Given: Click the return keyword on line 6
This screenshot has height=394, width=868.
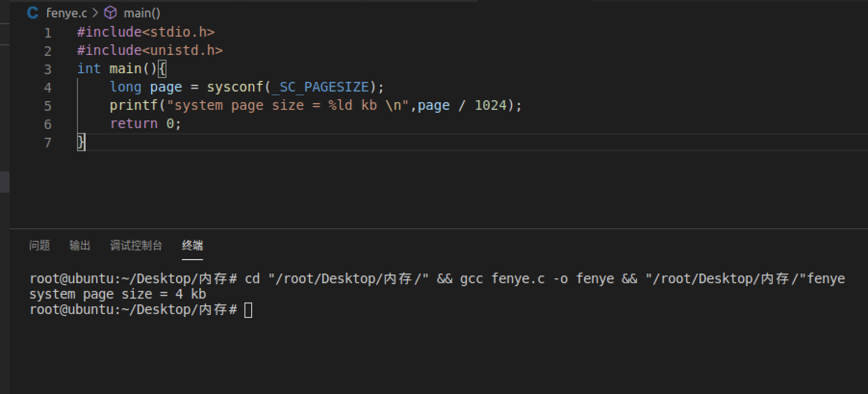Looking at the screenshot, I should 133,124.
